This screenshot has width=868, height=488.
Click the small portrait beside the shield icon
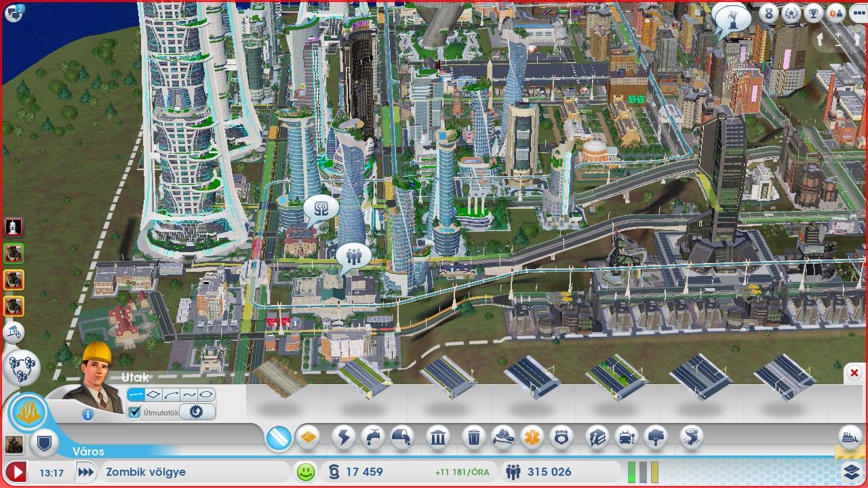tap(14, 444)
